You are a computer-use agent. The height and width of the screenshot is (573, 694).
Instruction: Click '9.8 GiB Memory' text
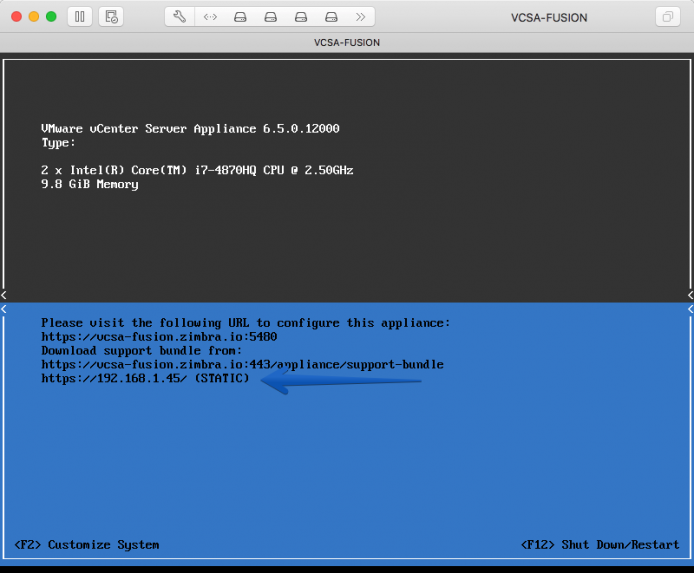coord(89,185)
